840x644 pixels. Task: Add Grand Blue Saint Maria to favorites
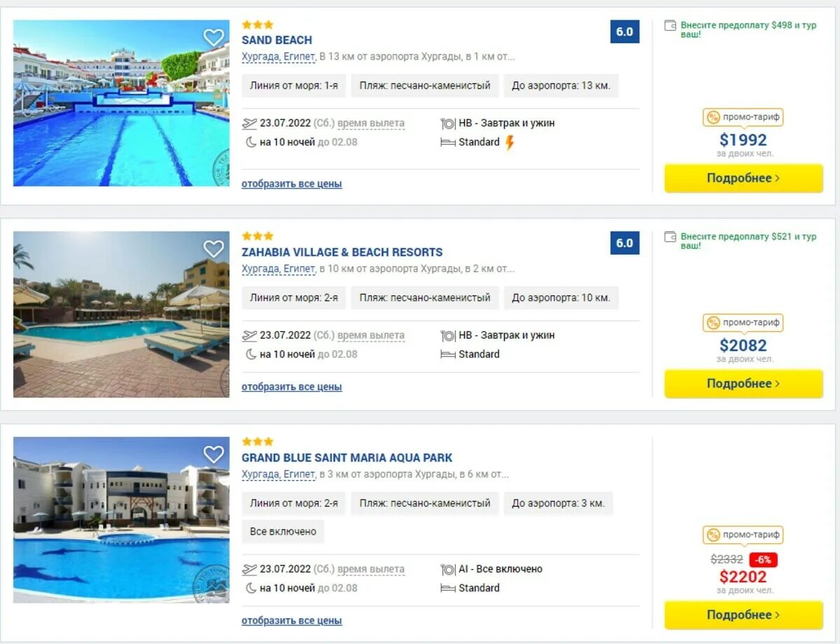tap(213, 454)
